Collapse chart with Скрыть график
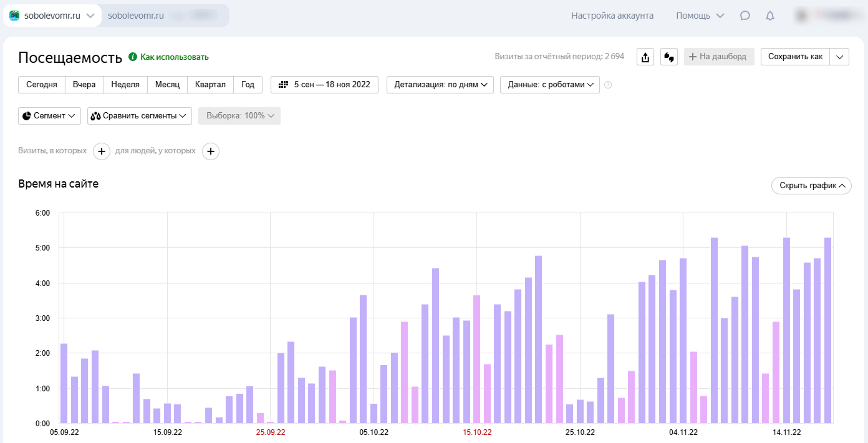The width and height of the screenshot is (868, 443). point(811,186)
